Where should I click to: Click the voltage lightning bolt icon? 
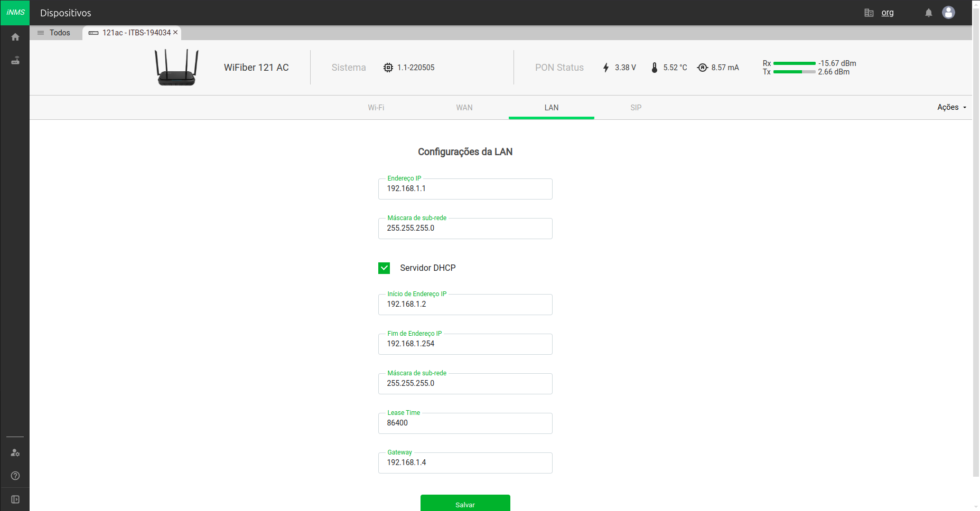[x=606, y=68]
